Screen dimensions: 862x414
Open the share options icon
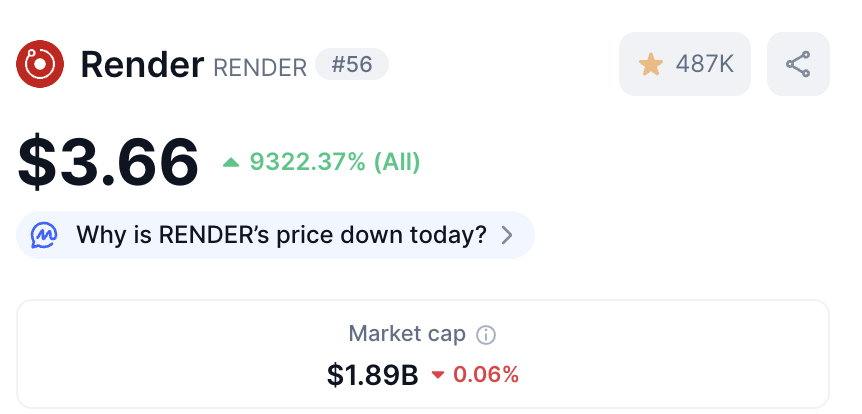click(798, 64)
